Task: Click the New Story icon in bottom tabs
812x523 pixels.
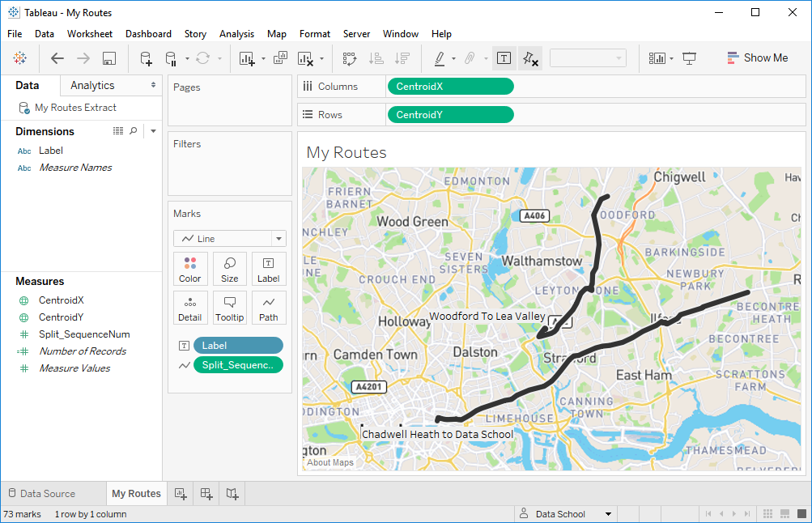Action: coord(232,493)
